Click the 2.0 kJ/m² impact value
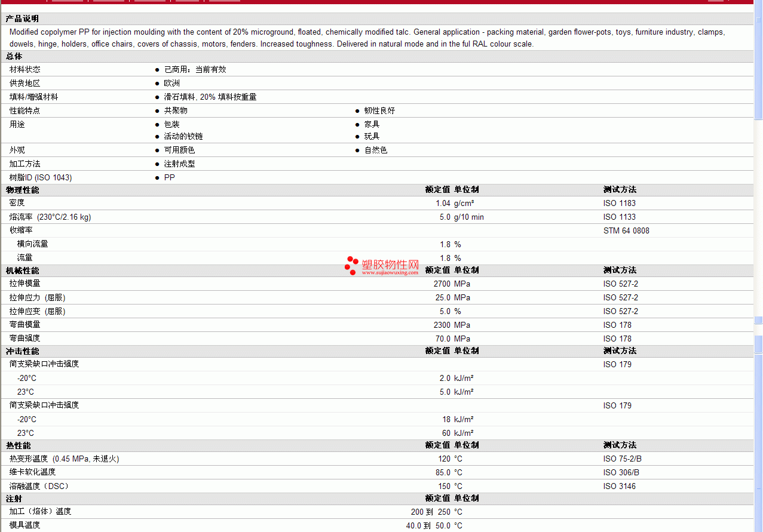The width and height of the screenshot is (763, 532). pos(456,378)
